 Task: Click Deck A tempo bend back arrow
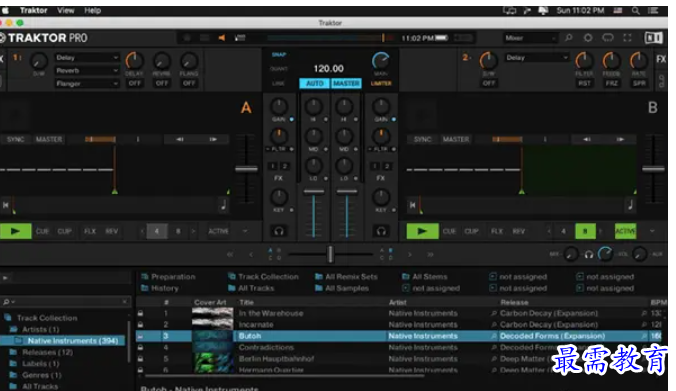[180, 139]
